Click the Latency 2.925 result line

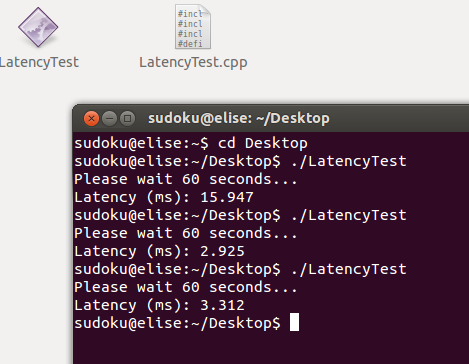[159, 251]
